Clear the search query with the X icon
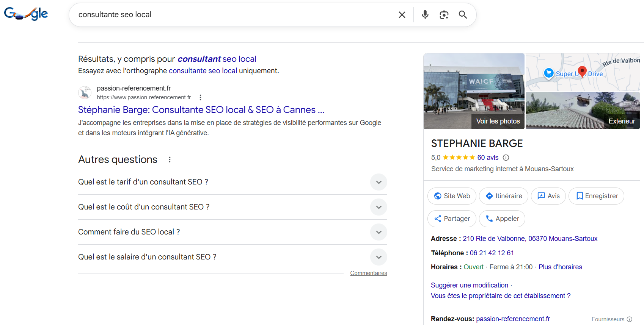 click(x=402, y=15)
